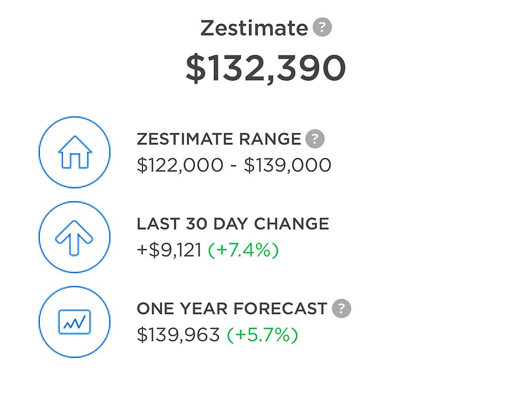532x399 pixels.
Task: Click the up arrow circle icon
Action: pyautogui.click(x=74, y=237)
